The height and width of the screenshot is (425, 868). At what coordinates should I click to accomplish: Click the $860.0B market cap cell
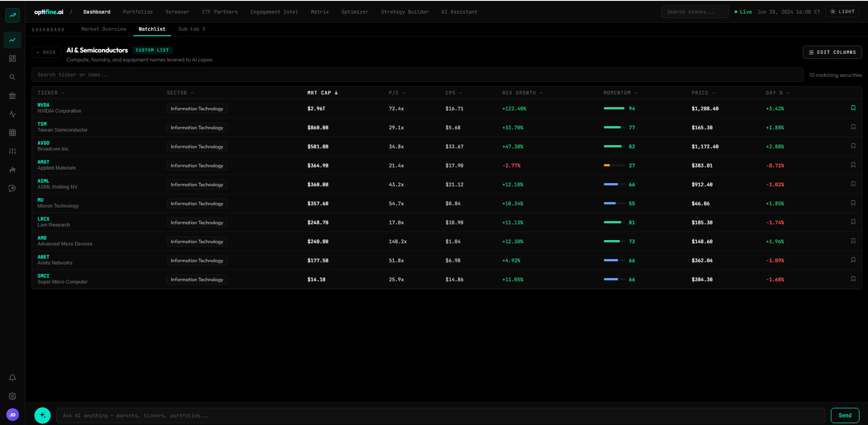[x=318, y=127]
